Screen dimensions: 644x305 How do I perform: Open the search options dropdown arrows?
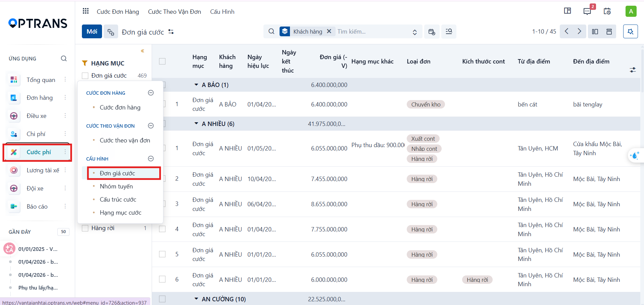[415, 32]
